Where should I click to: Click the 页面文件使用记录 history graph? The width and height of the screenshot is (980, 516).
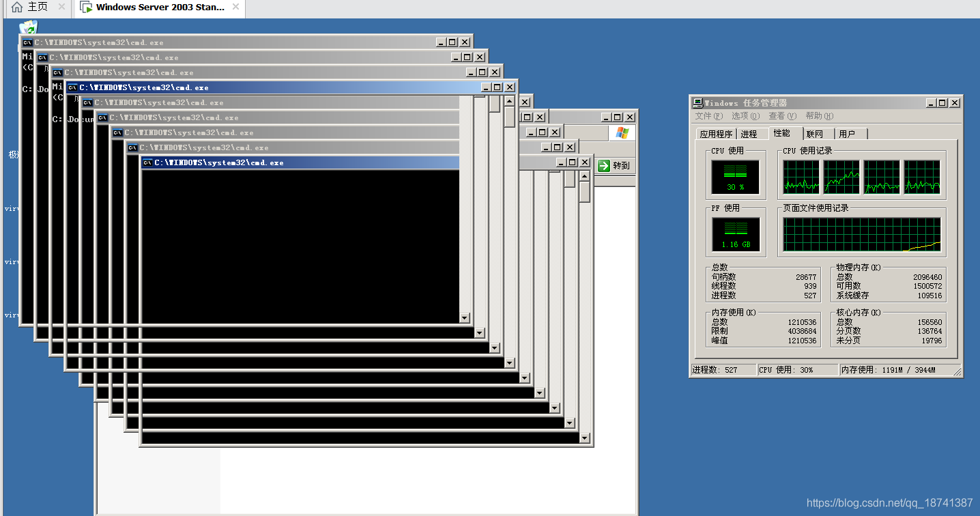pyautogui.click(x=861, y=234)
